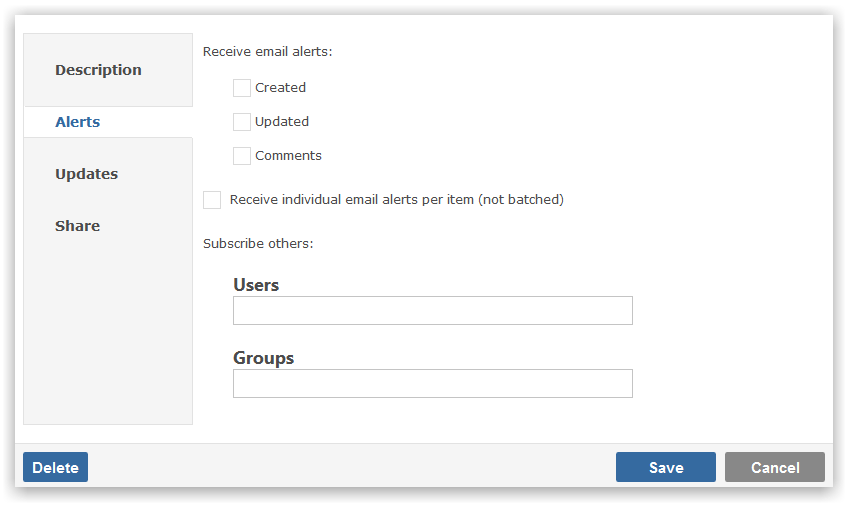Click the "Comments" checkbox label text
The width and height of the screenshot is (848, 507).
point(288,155)
